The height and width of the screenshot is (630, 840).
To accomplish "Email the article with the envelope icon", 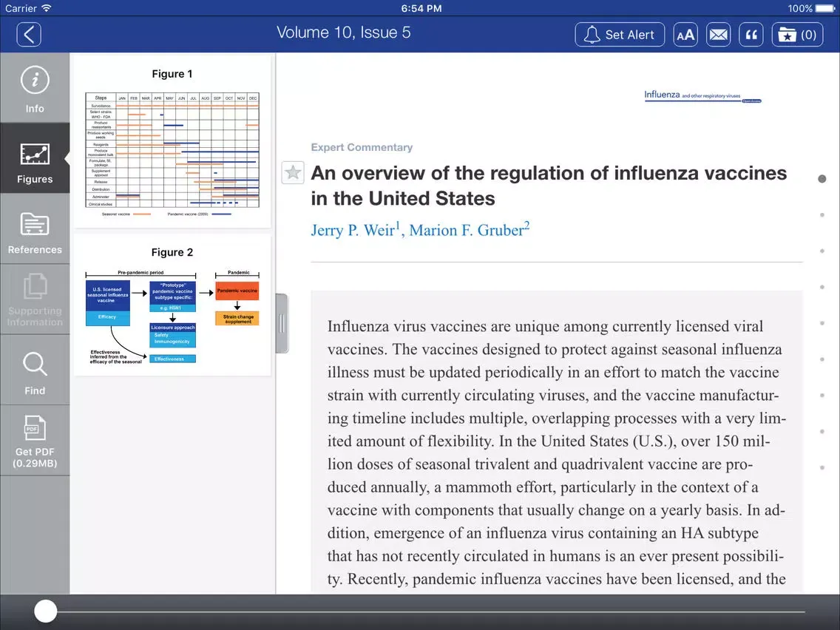I will coord(719,35).
